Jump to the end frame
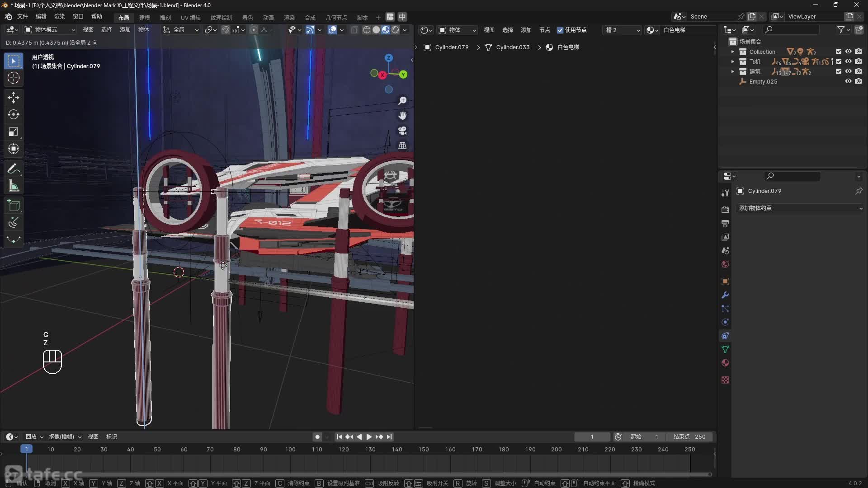 pos(389,436)
